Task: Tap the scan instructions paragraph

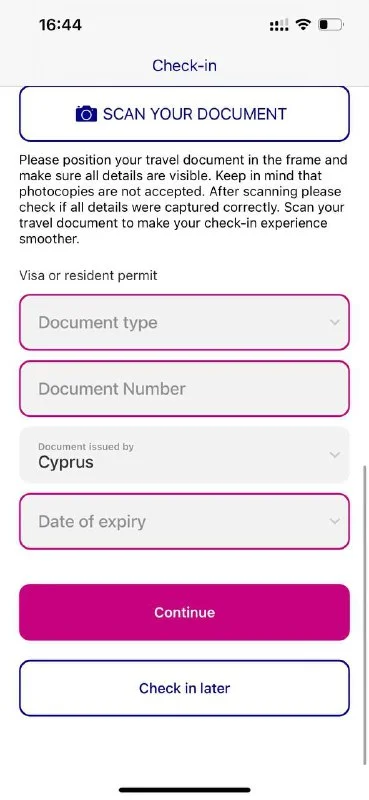Action: point(183,199)
